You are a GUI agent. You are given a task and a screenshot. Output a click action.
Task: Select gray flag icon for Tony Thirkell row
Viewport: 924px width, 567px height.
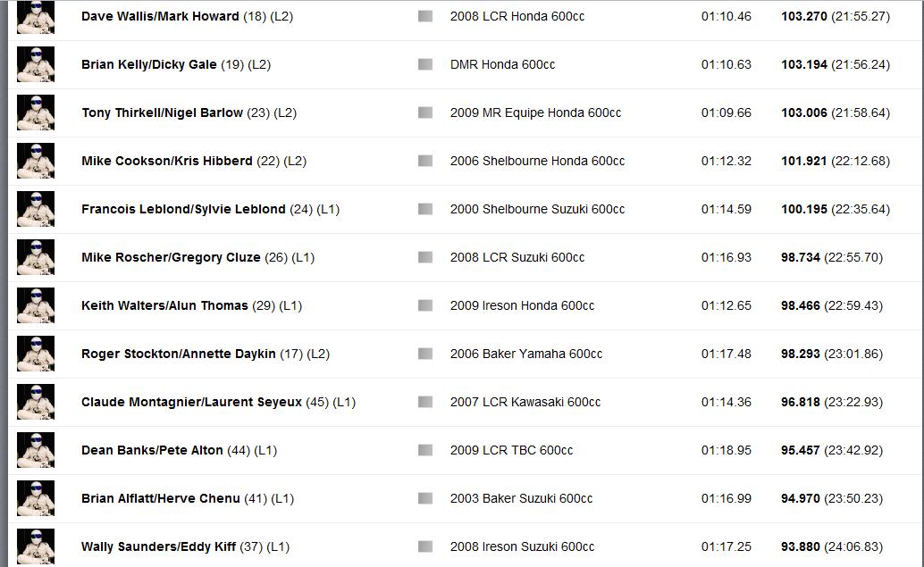(425, 113)
